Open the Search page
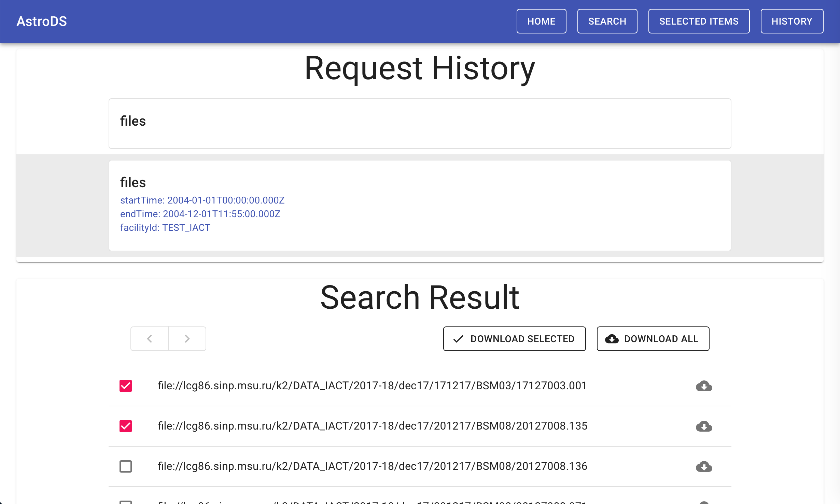Image resolution: width=840 pixels, height=504 pixels. pyautogui.click(x=607, y=21)
